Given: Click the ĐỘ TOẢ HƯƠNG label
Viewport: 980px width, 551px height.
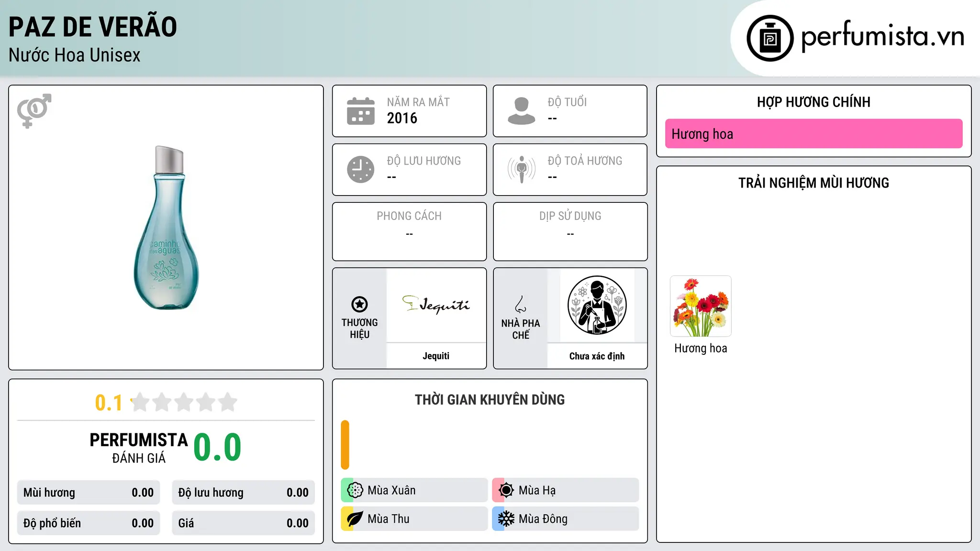Looking at the screenshot, I should [x=585, y=161].
